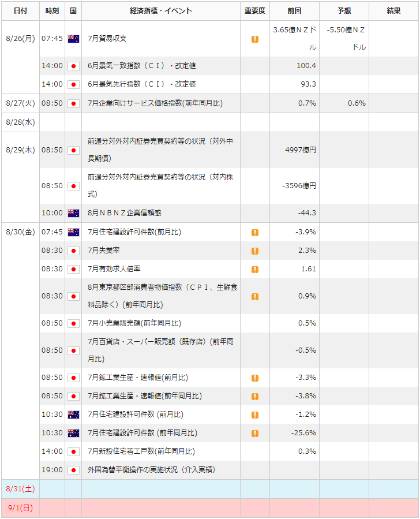Click Japan flag beside 外国為替平衡操作の実施状況
The height and width of the screenshot is (519, 420).
(x=73, y=471)
